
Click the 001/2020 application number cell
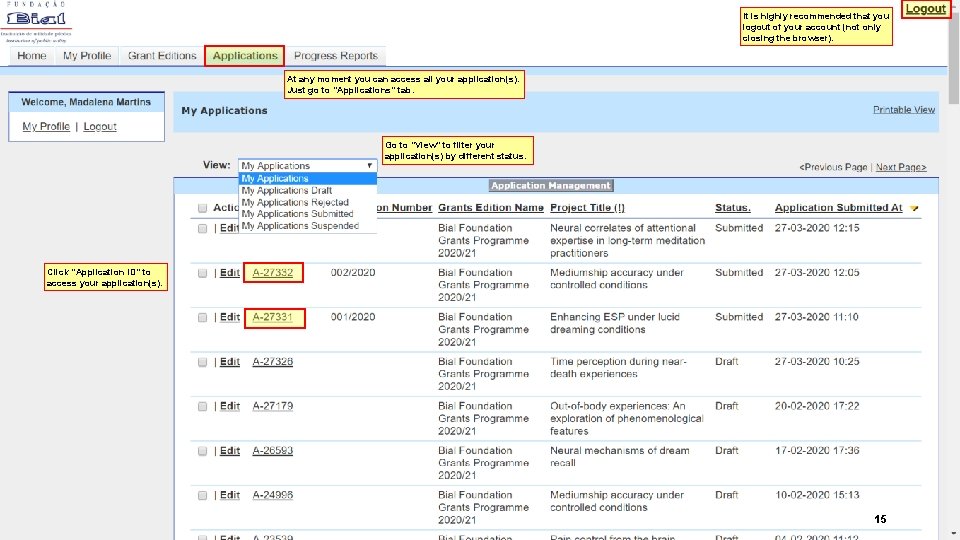tap(353, 318)
